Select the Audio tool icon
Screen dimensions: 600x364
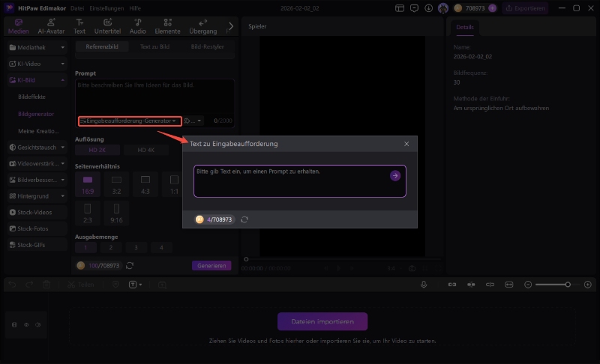pos(137,26)
